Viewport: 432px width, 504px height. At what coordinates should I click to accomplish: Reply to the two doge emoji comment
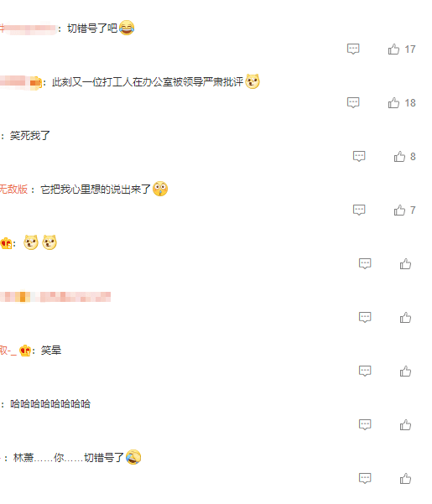point(365,264)
